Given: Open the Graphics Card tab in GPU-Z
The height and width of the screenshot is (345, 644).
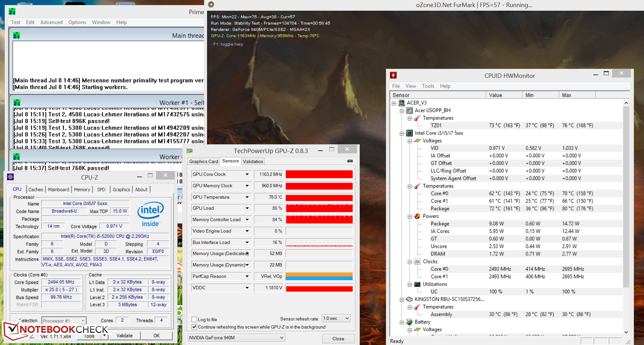Looking at the screenshot, I should click(x=203, y=161).
